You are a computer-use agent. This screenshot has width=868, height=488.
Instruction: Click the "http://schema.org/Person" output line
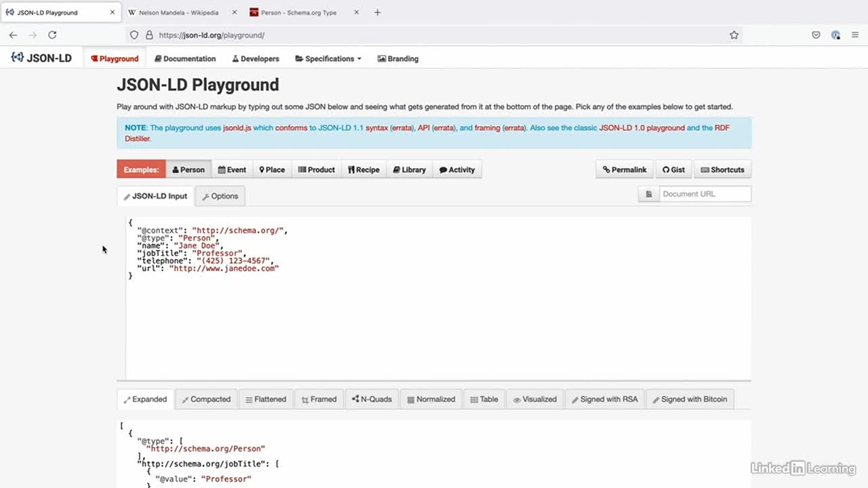205,449
